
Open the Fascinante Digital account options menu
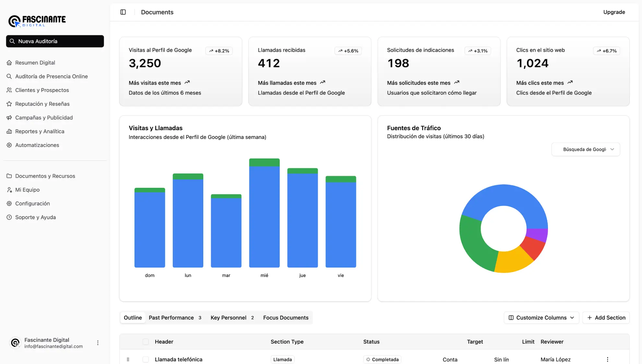click(98, 343)
